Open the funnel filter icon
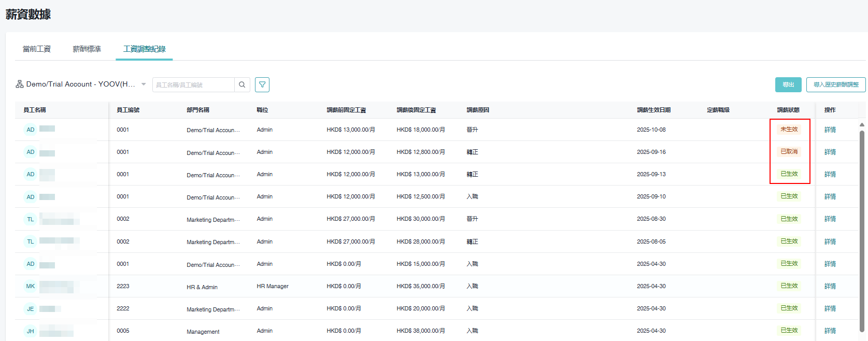 [262, 84]
